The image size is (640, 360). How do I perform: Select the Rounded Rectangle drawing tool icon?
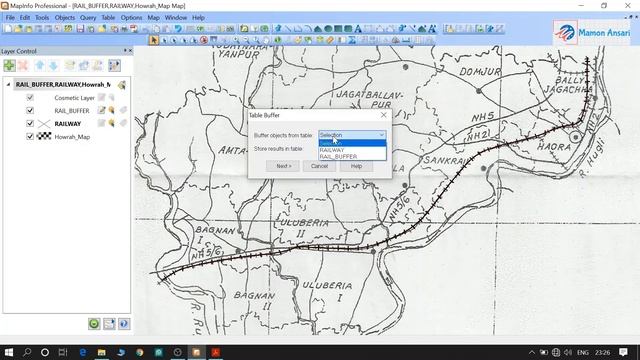point(348,29)
